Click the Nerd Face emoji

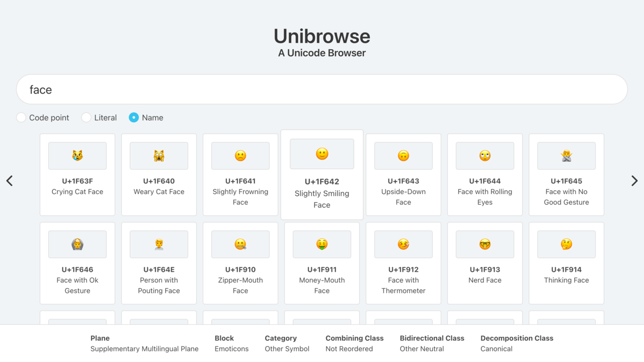(485, 244)
